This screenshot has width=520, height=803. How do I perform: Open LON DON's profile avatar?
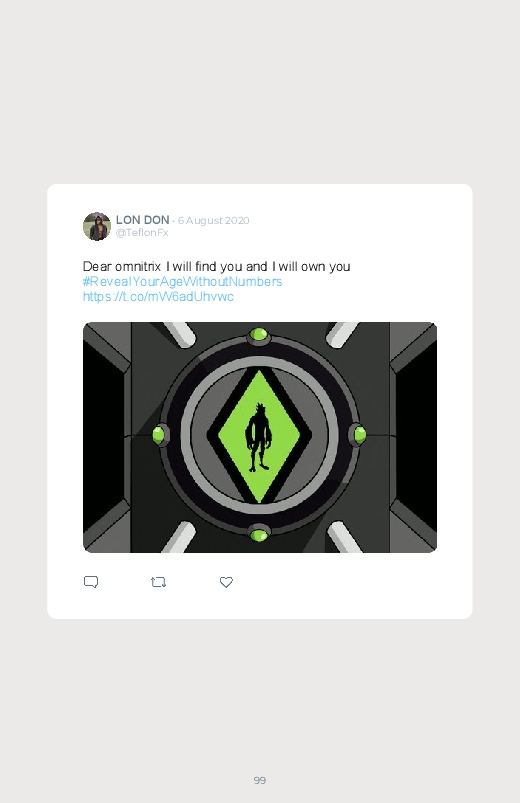point(97,226)
